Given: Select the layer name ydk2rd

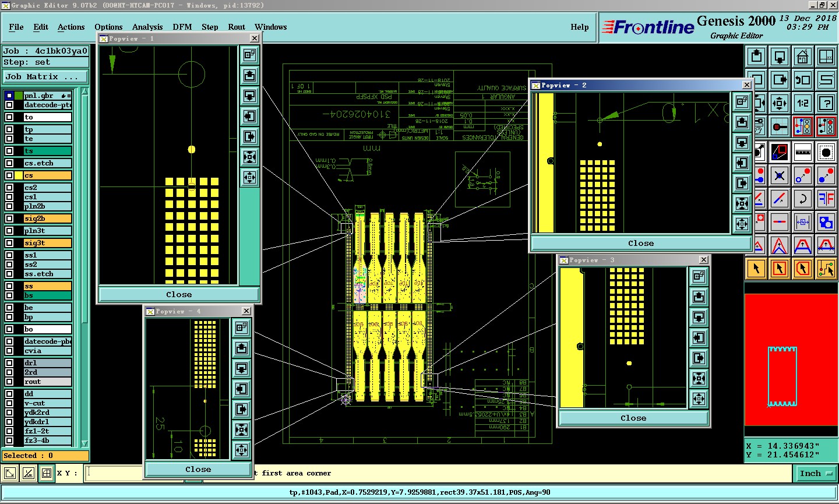Looking at the screenshot, I should [48, 413].
